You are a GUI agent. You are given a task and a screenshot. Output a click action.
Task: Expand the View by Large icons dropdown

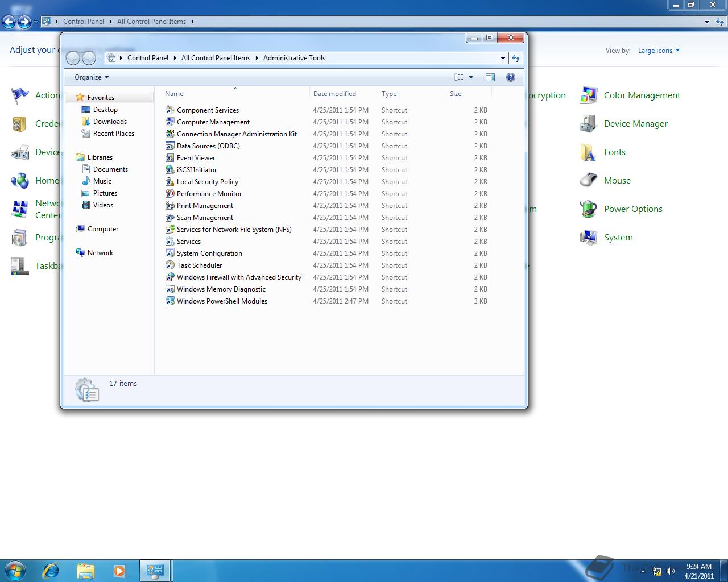point(658,51)
